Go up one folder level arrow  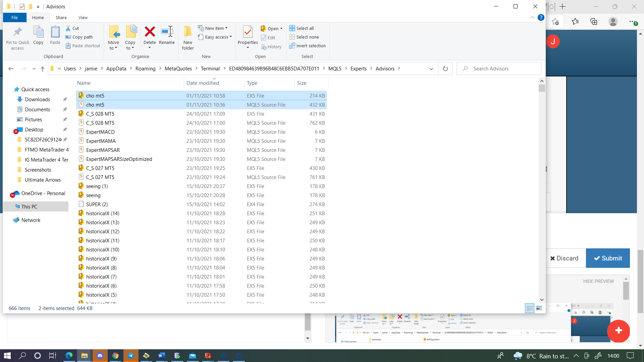pos(43,69)
